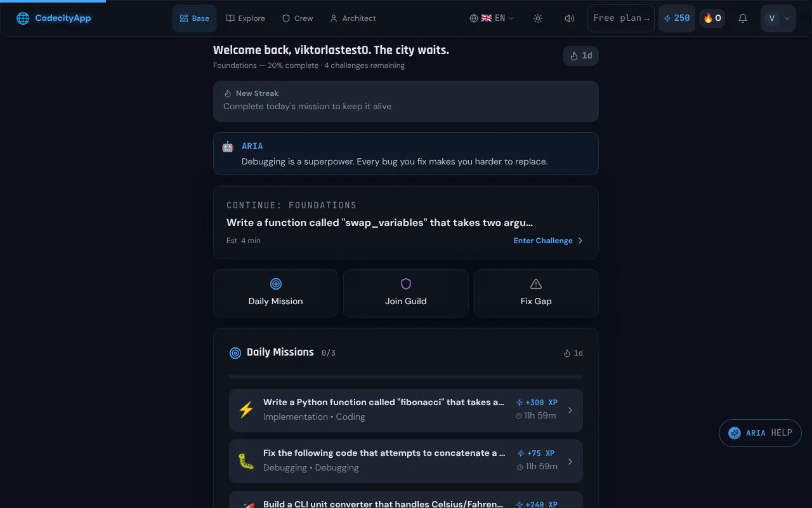Viewport: 812px width, 508px height.
Task: Click the +300 XP reward label
Action: (x=537, y=403)
